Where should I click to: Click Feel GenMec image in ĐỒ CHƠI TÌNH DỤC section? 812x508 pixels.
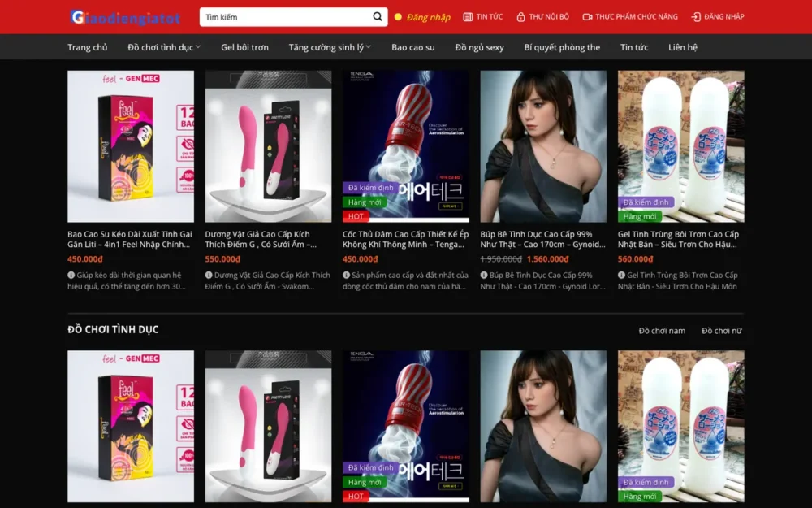(x=131, y=426)
